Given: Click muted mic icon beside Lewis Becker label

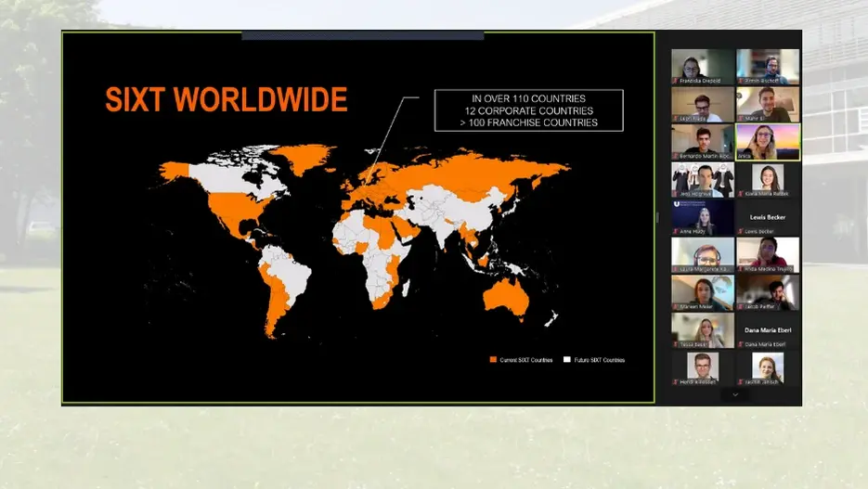Looking at the screenshot, I should pyautogui.click(x=740, y=231).
